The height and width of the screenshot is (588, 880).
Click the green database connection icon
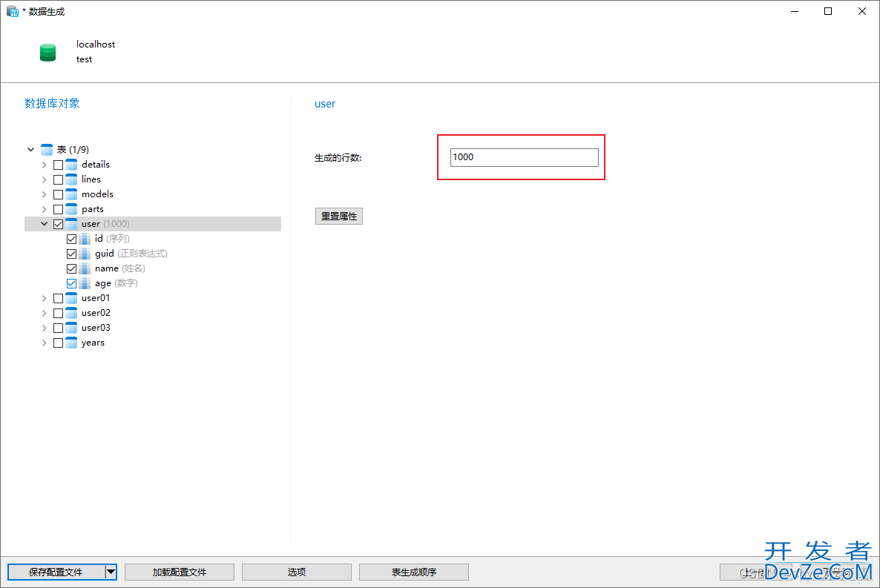(x=47, y=52)
